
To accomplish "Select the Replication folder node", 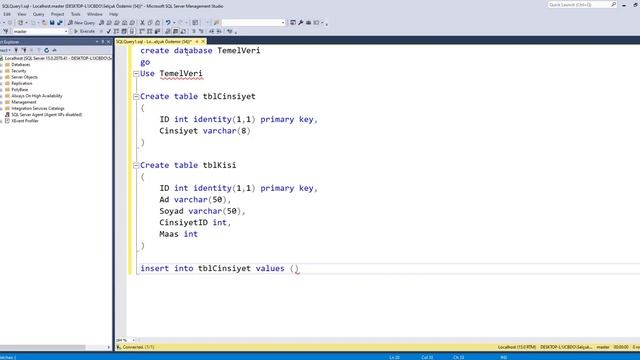I will (x=22, y=83).
